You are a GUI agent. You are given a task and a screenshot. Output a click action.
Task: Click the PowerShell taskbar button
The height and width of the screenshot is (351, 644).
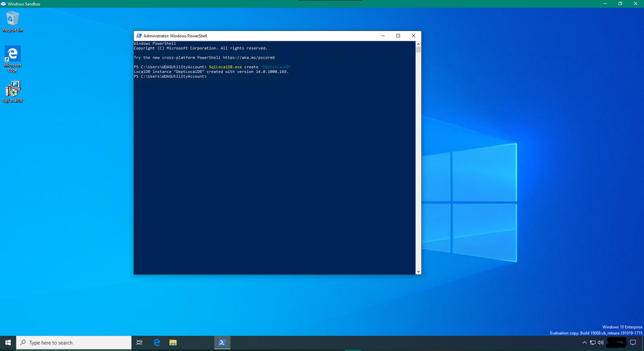point(222,343)
